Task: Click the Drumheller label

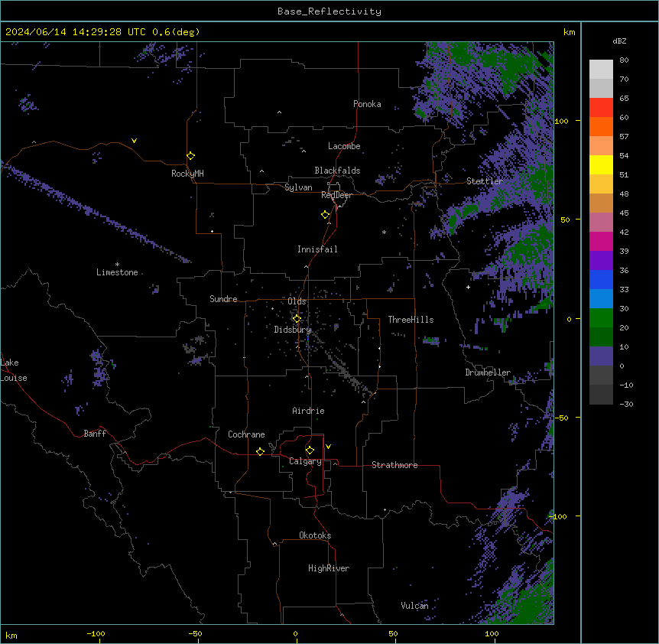Action: pos(488,372)
